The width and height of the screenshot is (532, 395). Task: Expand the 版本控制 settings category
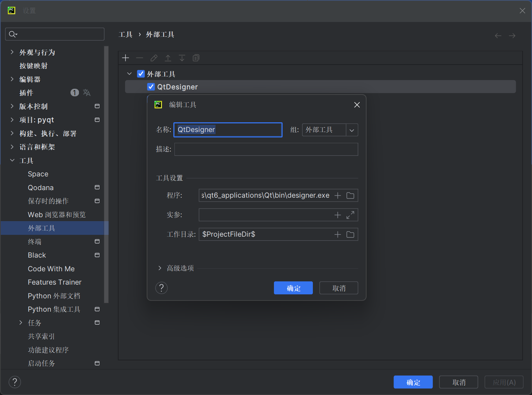click(x=12, y=106)
